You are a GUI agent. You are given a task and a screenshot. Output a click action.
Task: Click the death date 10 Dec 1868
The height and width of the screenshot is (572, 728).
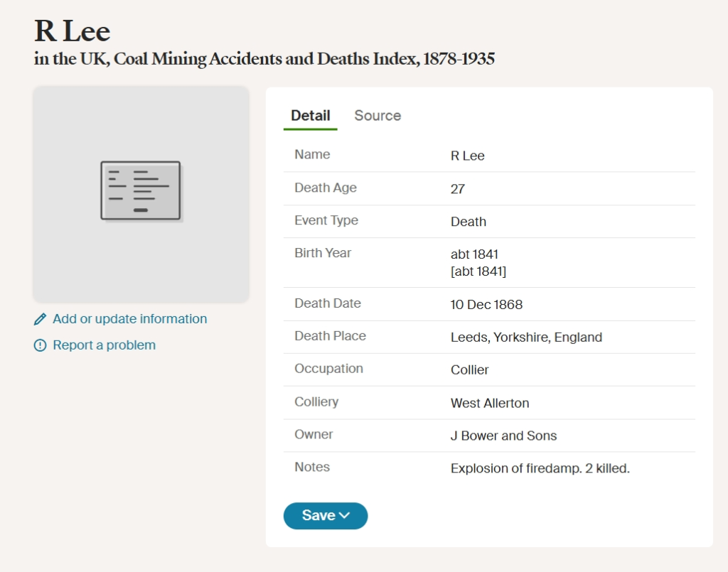[486, 305]
